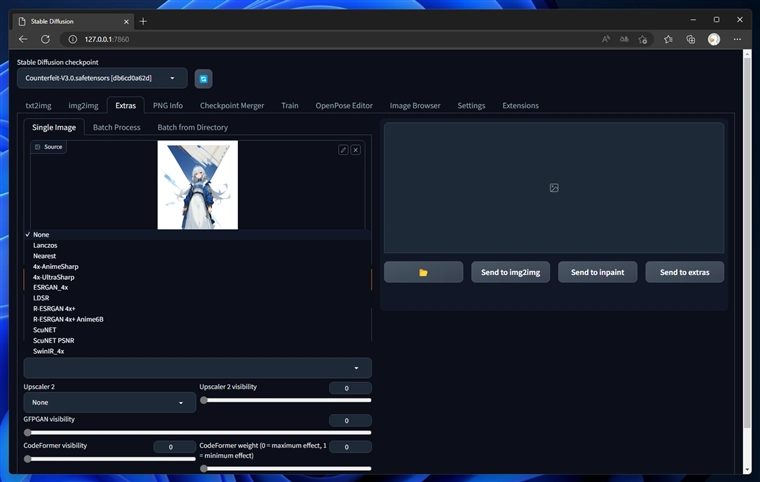Refresh the checkpoint list with blue icon
Image resolution: width=760 pixels, height=482 pixels.
click(x=204, y=79)
